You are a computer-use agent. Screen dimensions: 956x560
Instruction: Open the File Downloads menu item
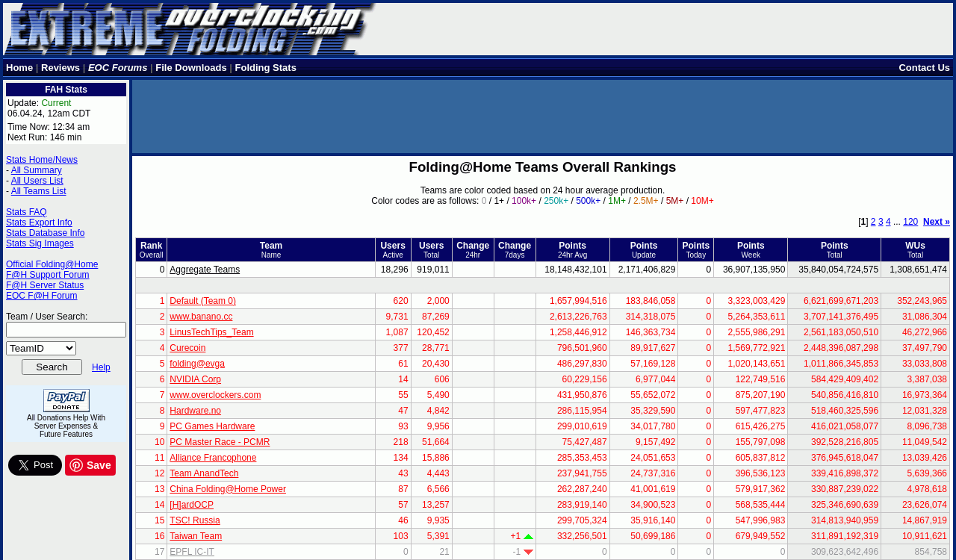click(191, 68)
